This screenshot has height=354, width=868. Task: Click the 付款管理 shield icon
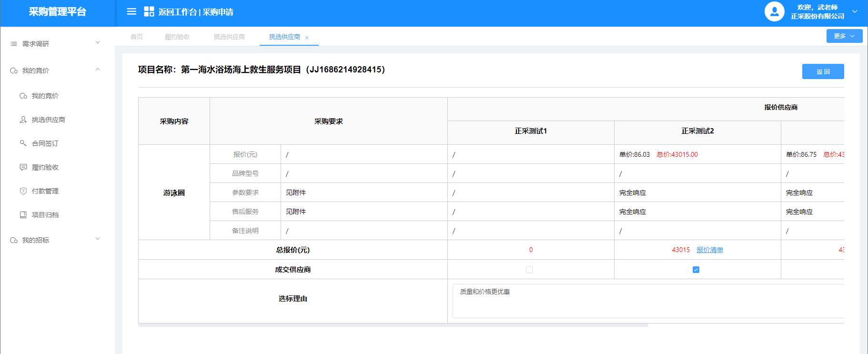[x=23, y=191]
